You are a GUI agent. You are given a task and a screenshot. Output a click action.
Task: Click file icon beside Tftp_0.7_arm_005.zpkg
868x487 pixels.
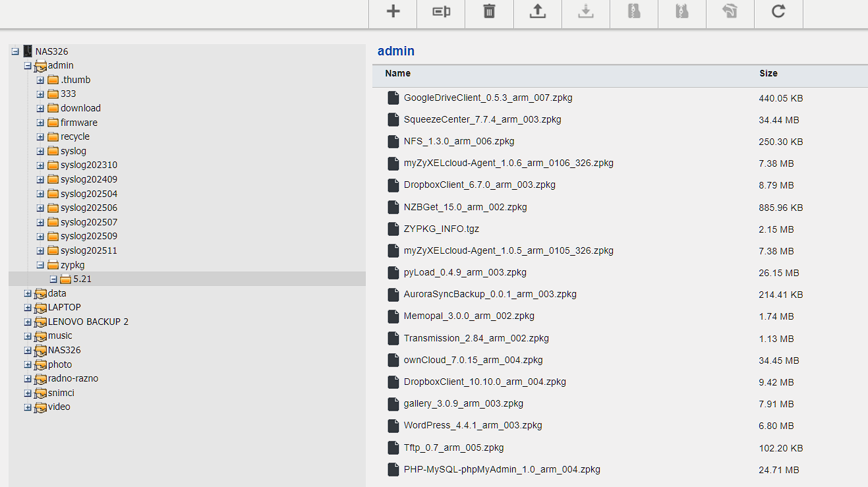[393, 448]
